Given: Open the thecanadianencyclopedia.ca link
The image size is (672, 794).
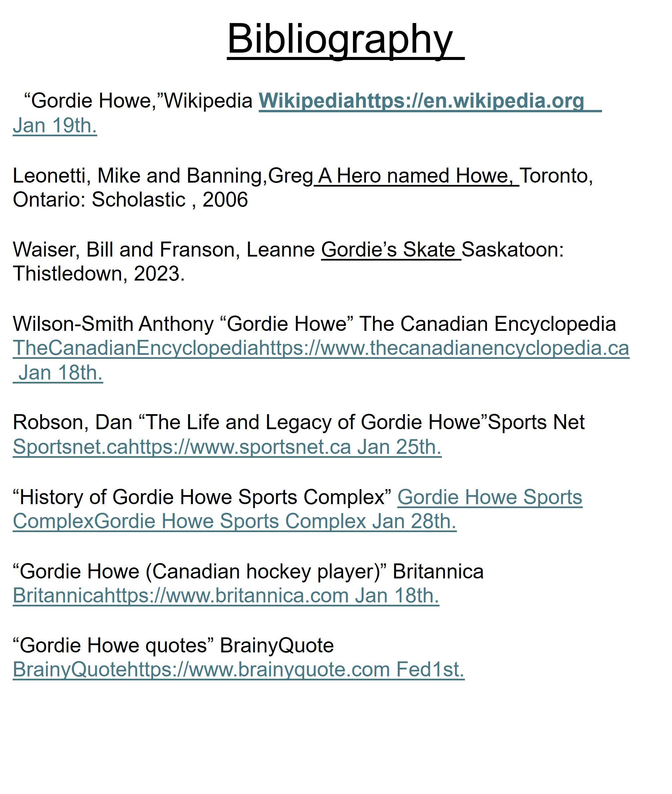Looking at the screenshot, I should pyautogui.click(x=321, y=348).
